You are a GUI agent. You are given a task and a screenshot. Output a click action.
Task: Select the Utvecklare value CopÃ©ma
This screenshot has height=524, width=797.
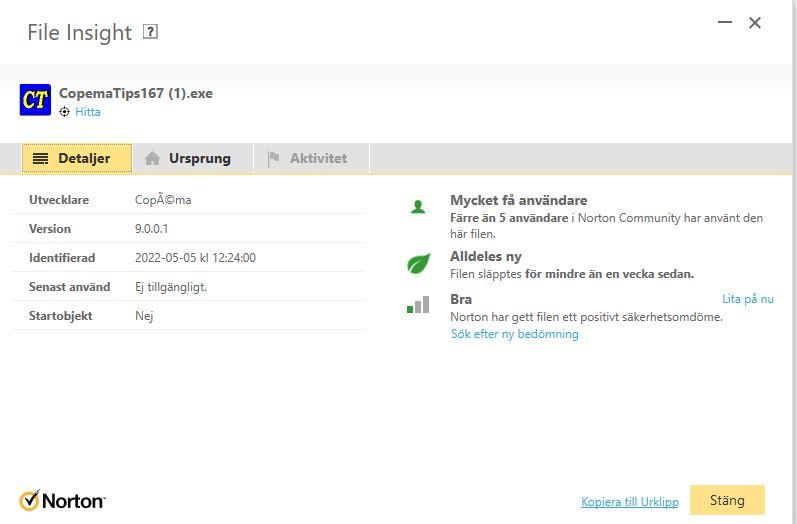[163, 200]
